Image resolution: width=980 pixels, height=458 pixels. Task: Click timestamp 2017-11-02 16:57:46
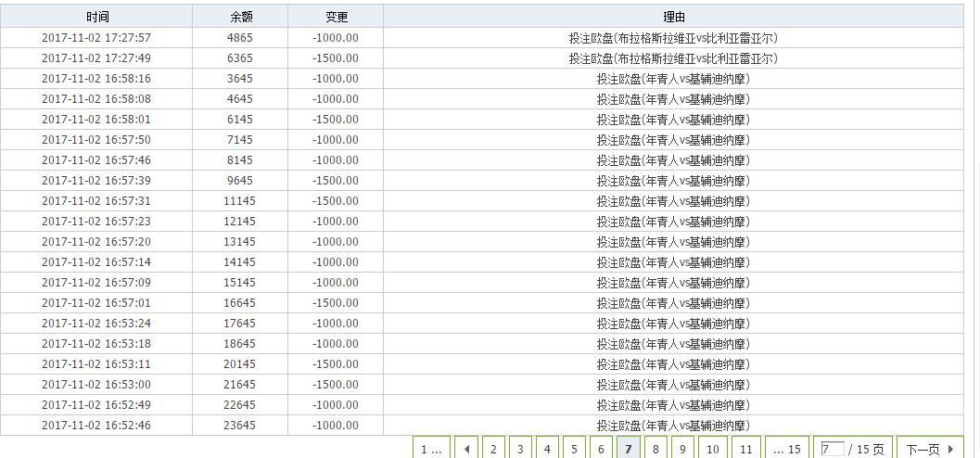(96, 160)
